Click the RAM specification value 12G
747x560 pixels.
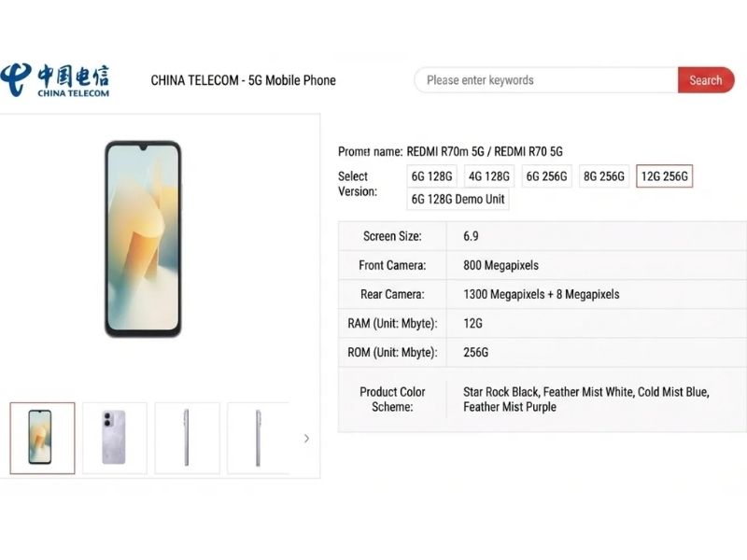[x=473, y=323]
